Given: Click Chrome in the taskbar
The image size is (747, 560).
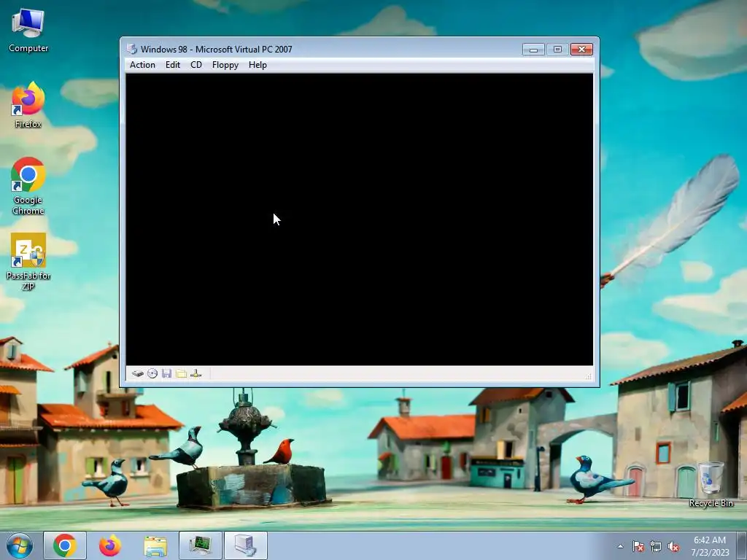Looking at the screenshot, I should (65, 545).
